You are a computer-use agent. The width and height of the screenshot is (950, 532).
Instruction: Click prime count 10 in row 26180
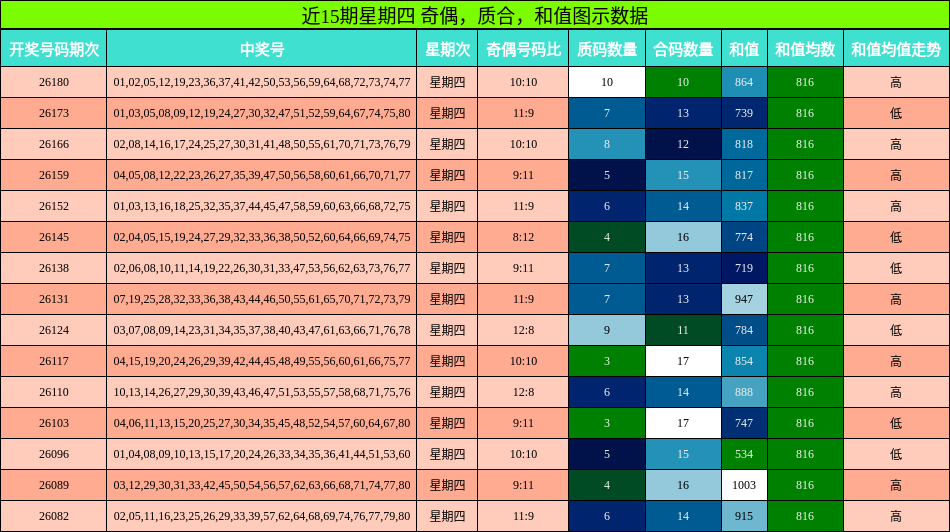click(x=606, y=82)
